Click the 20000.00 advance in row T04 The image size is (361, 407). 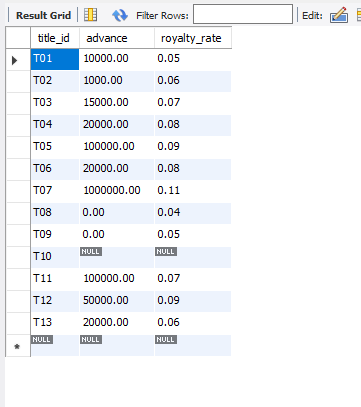[117, 125]
